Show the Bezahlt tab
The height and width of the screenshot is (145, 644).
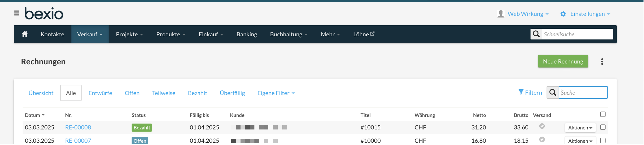point(197,93)
